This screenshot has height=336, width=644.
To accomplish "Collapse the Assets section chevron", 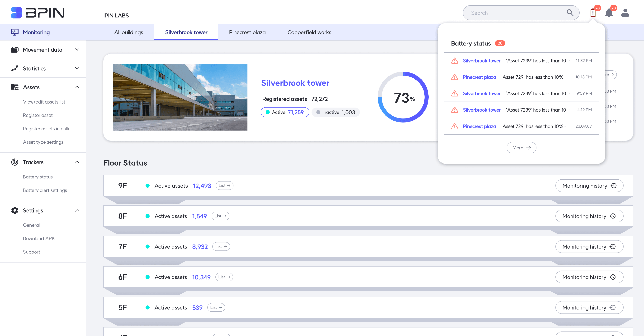I will pos(77,87).
